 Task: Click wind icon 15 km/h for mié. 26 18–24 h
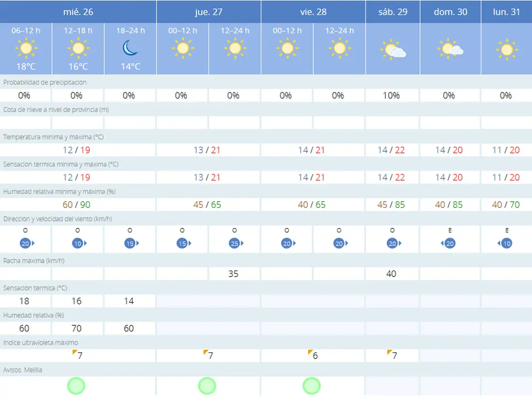tap(132, 243)
